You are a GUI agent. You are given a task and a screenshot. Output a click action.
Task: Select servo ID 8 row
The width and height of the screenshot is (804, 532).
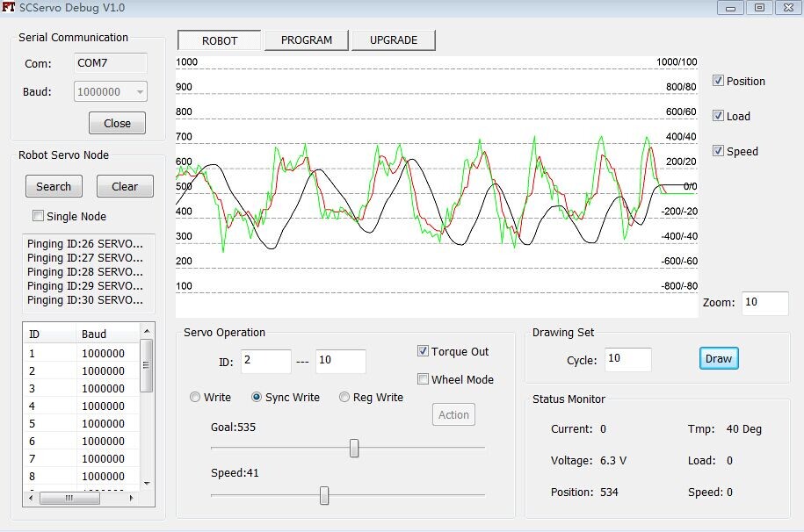[x=81, y=476]
